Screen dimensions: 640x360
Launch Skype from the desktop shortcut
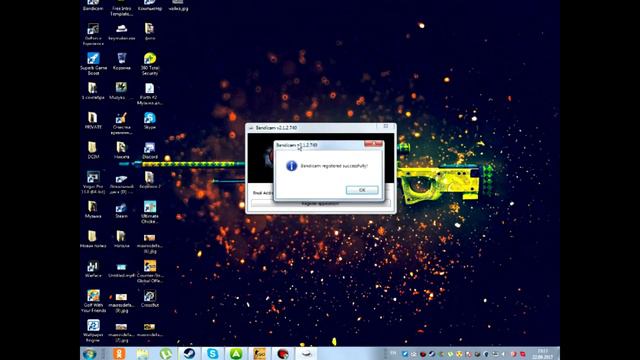pyautogui.click(x=150, y=120)
